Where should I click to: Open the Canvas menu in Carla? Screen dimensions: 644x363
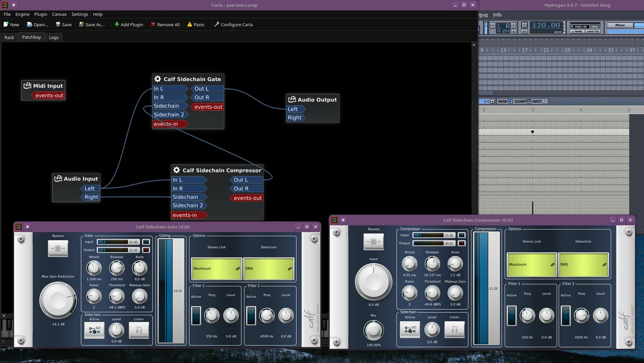coord(59,14)
